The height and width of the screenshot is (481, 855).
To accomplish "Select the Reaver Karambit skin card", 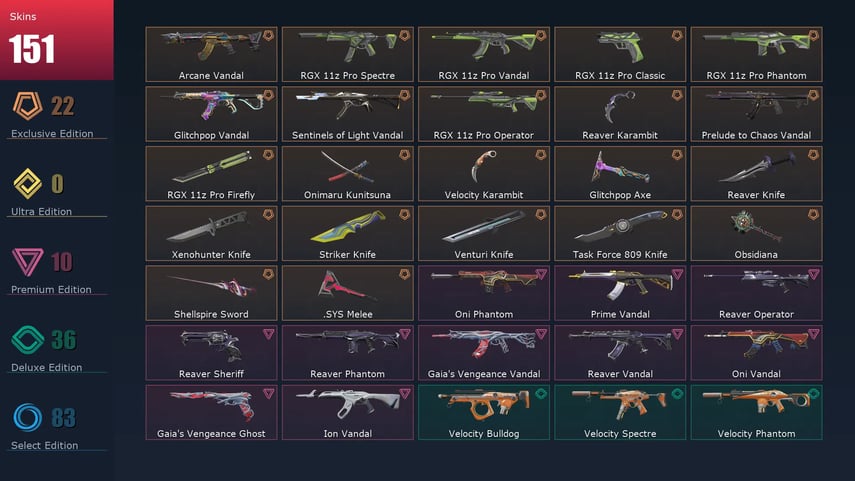I will [x=620, y=114].
